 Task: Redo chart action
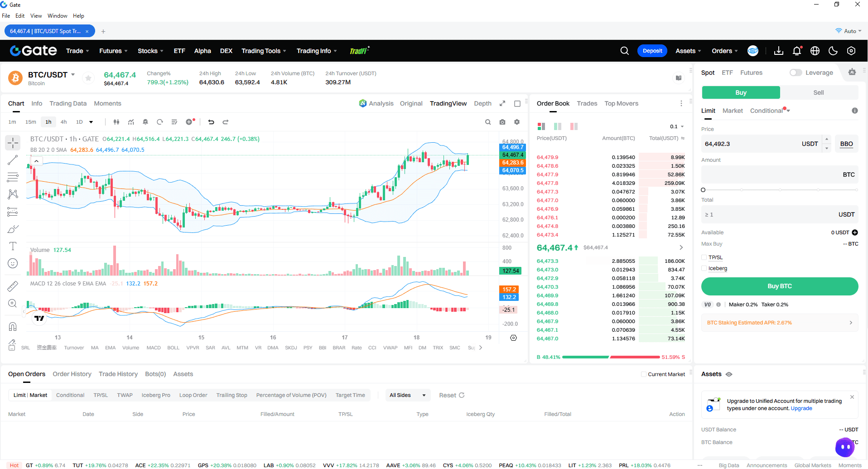pos(226,122)
